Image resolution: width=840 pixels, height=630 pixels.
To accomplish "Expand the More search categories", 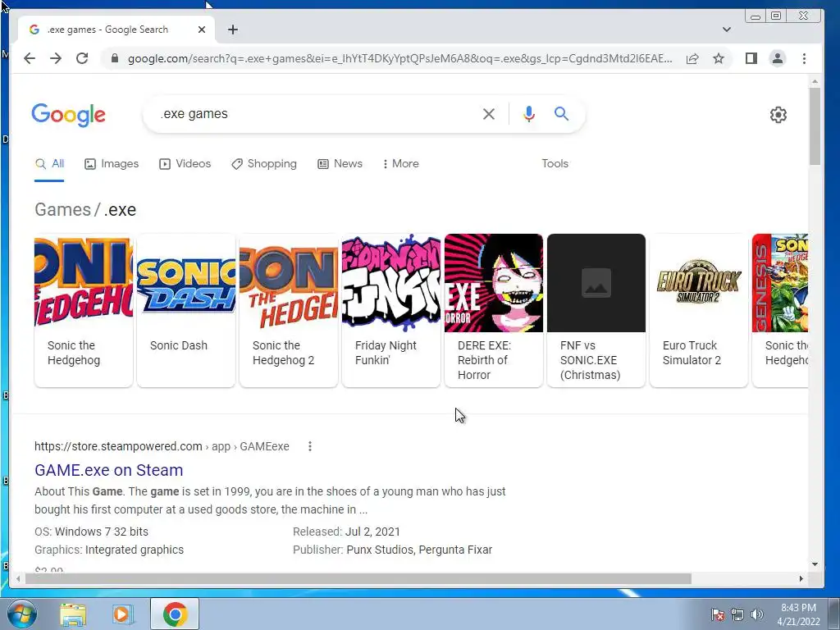I will (x=400, y=164).
